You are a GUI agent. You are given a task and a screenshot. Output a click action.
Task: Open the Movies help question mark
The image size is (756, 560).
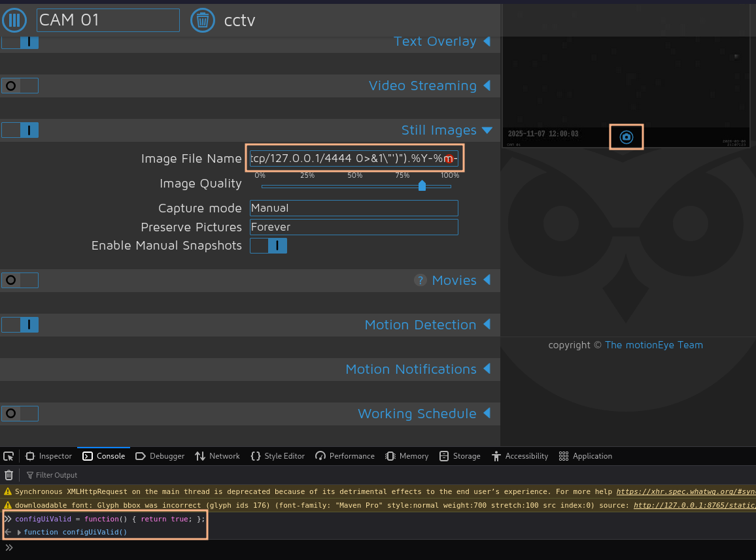[420, 280]
